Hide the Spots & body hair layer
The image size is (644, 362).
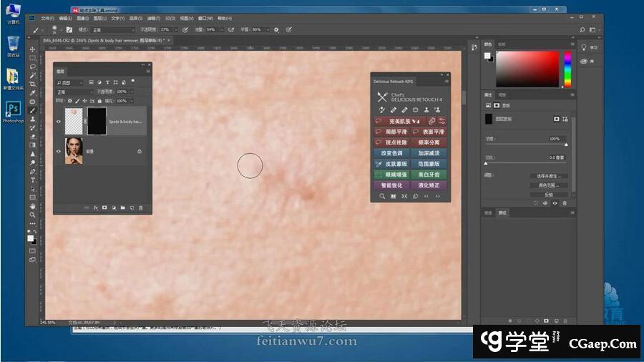pyautogui.click(x=59, y=122)
